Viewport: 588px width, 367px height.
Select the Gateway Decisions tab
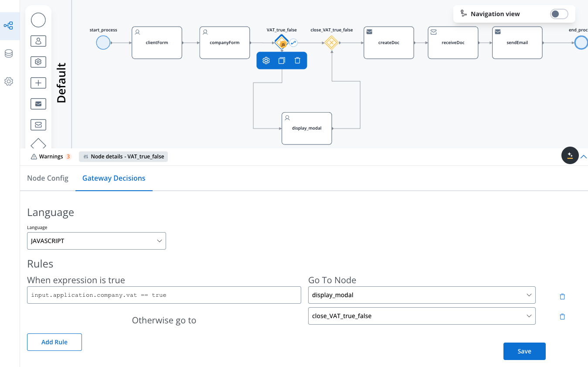114,178
